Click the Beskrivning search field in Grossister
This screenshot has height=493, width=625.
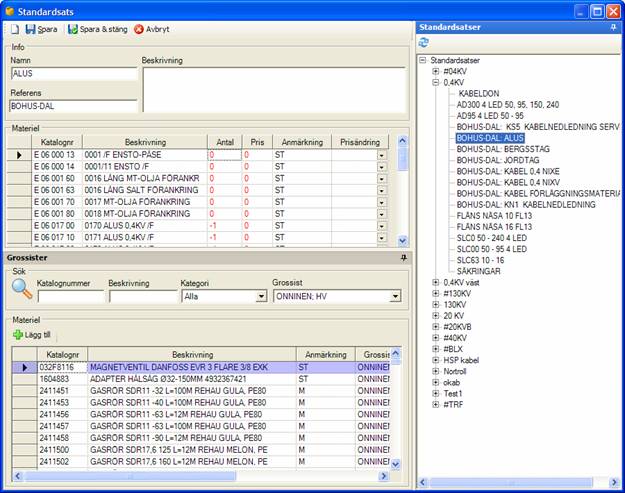coord(143,297)
